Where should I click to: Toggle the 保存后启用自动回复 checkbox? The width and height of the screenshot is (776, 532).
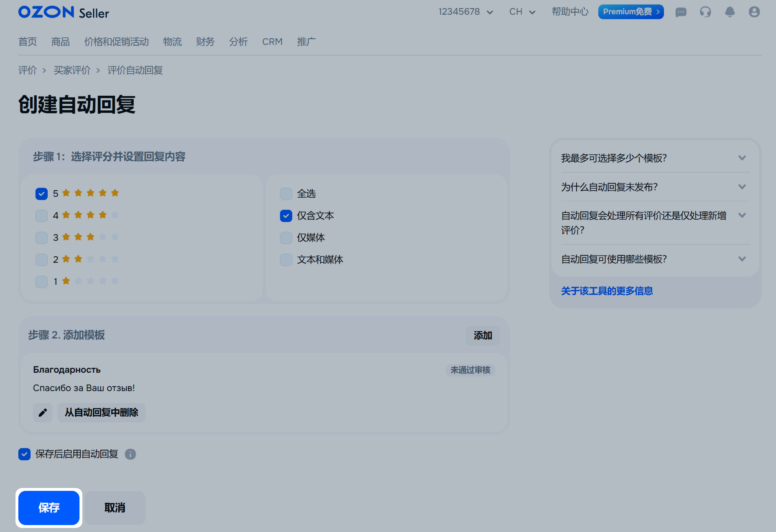click(24, 454)
